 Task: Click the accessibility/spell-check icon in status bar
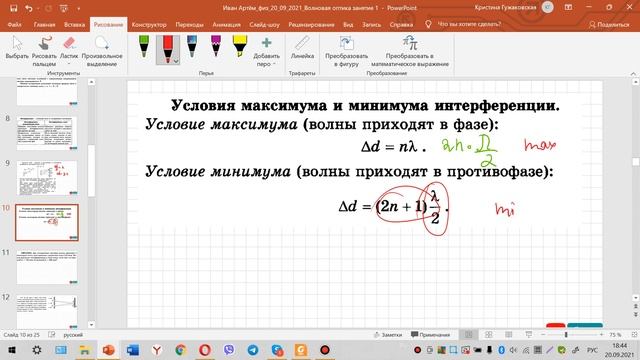51,335
